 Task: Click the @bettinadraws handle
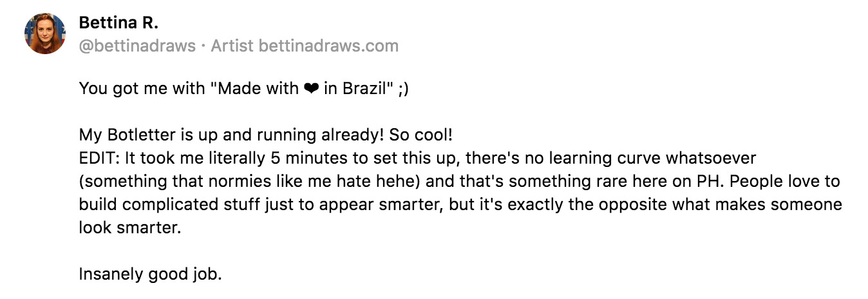click(135, 46)
